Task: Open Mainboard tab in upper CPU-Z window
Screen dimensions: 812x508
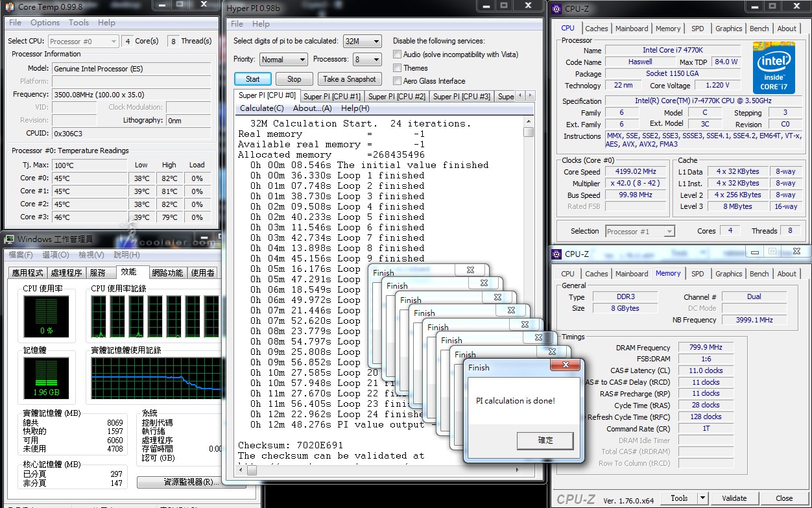Action: tap(632, 29)
